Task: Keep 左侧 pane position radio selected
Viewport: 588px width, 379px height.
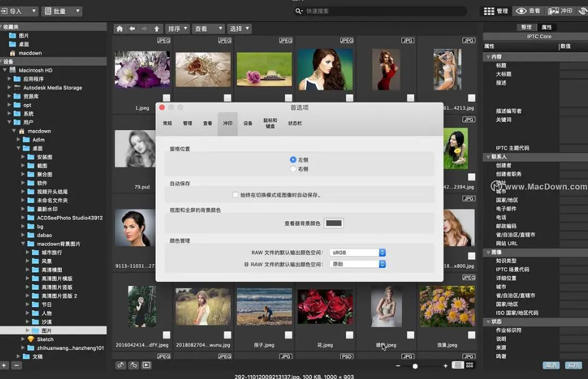Action: point(292,159)
